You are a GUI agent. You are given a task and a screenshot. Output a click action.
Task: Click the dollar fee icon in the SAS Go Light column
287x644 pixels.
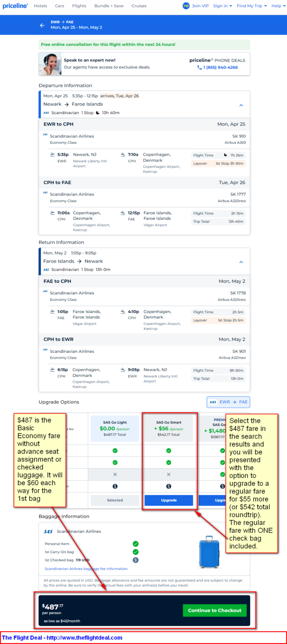click(x=115, y=486)
